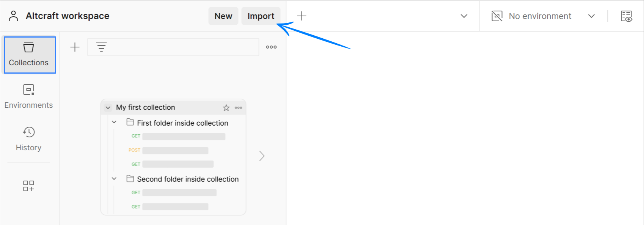
Task: Open a new request tab with plus icon
Action: [x=302, y=16]
